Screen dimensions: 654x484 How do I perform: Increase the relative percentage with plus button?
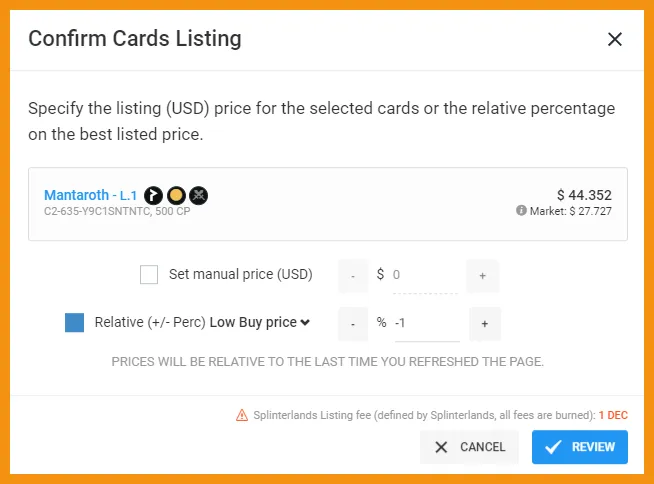pyautogui.click(x=485, y=324)
